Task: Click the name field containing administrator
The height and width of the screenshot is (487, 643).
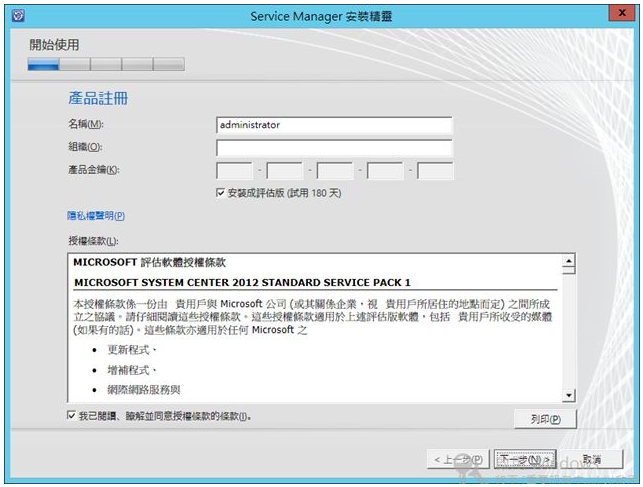Action: 334,125
